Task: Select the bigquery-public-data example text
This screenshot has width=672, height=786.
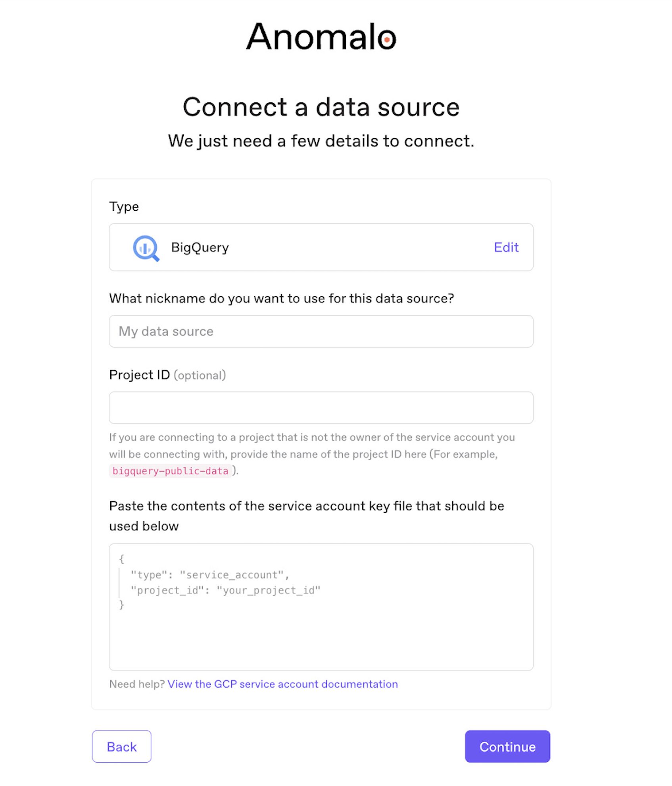Action: coord(170,471)
